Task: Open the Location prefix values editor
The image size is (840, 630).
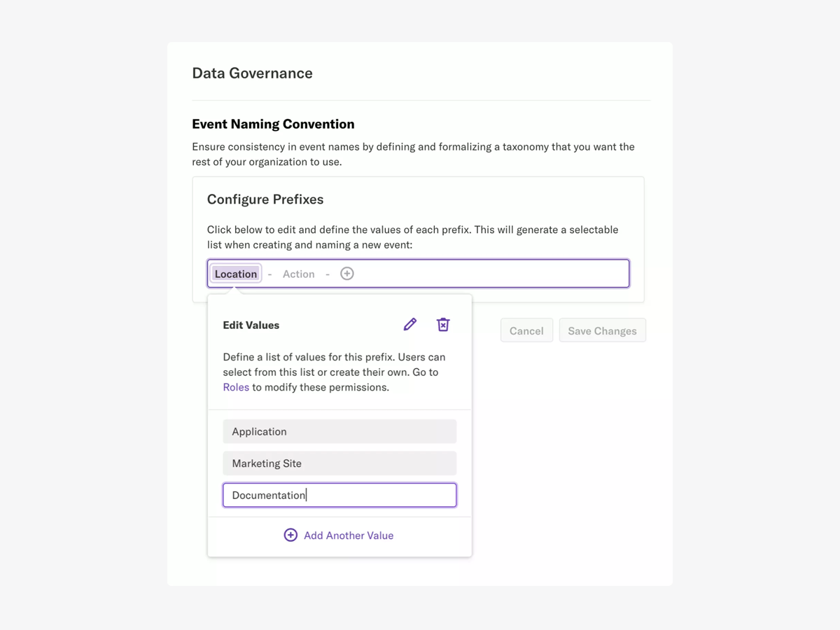Action: click(x=235, y=273)
